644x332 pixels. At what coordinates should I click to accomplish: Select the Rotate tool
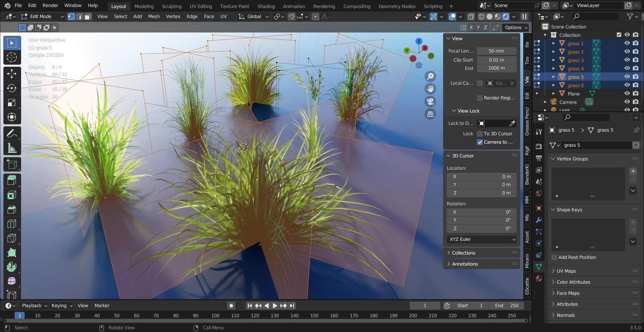[12, 88]
